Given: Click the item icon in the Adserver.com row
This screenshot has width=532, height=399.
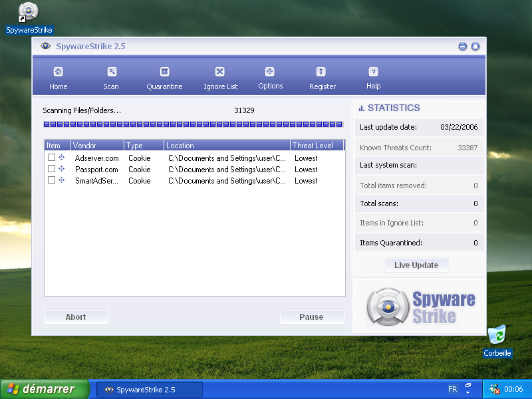Looking at the screenshot, I should (61, 157).
